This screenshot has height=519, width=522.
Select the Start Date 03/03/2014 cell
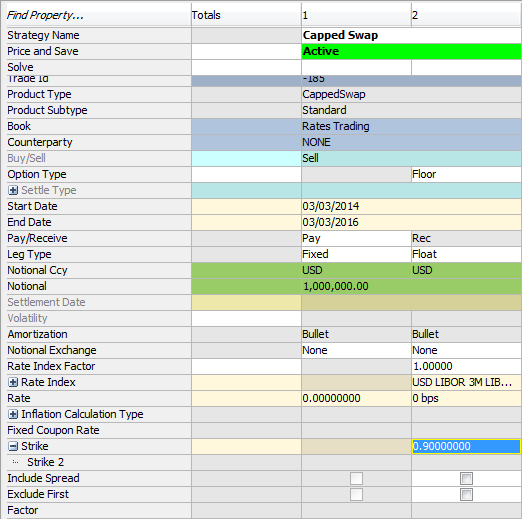tap(411, 206)
